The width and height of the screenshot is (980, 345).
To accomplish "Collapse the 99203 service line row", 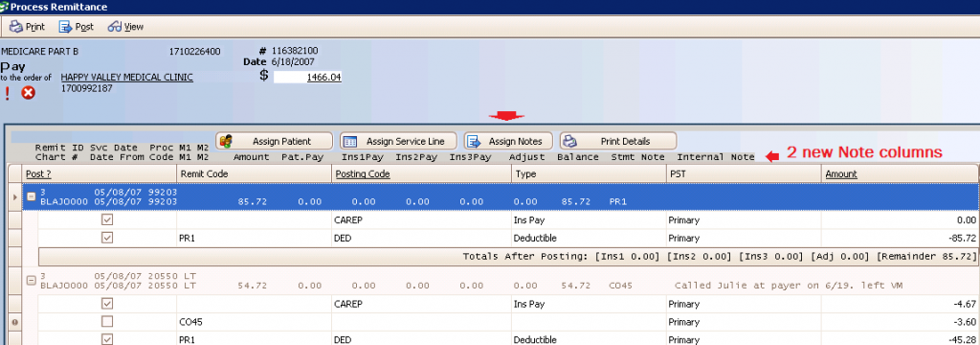I will (x=30, y=196).
